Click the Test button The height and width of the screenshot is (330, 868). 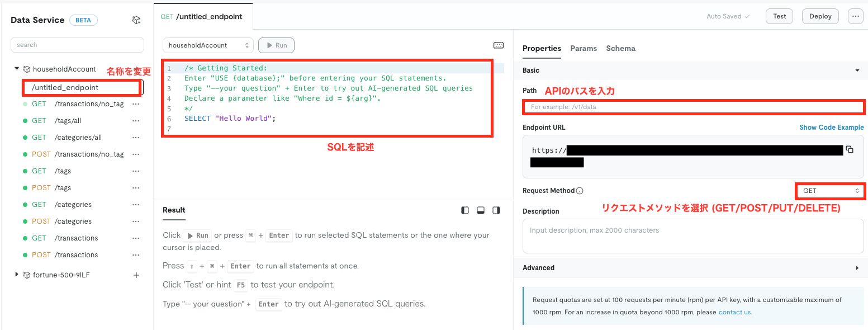tap(780, 16)
